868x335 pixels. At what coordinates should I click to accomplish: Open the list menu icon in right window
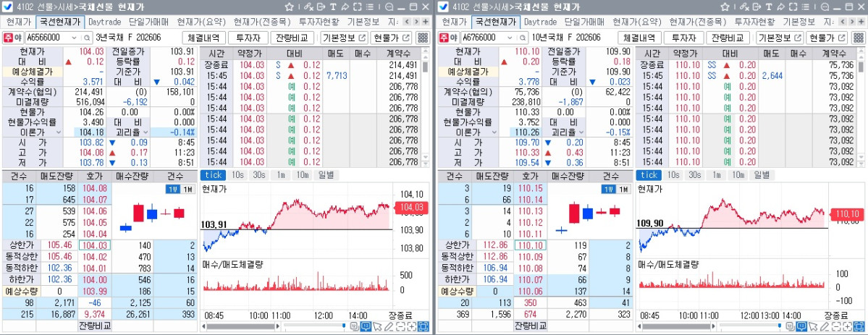(x=806, y=7)
